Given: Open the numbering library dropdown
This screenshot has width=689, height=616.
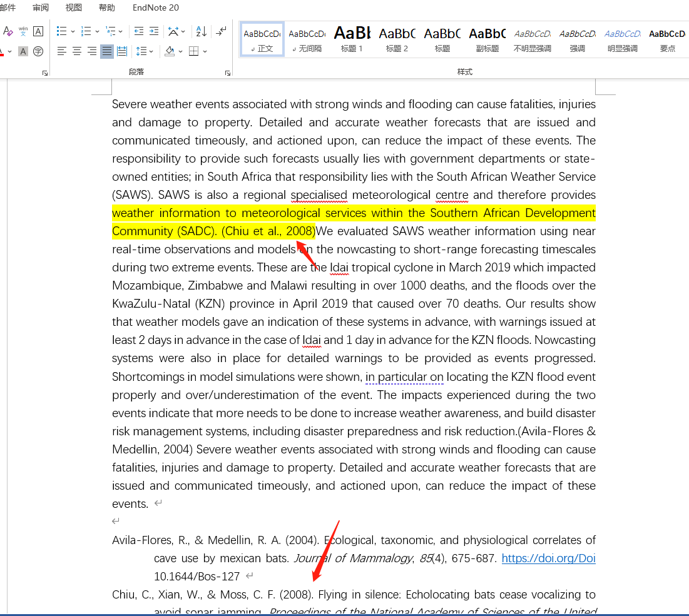Looking at the screenshot, I should [x=97, y=32].
